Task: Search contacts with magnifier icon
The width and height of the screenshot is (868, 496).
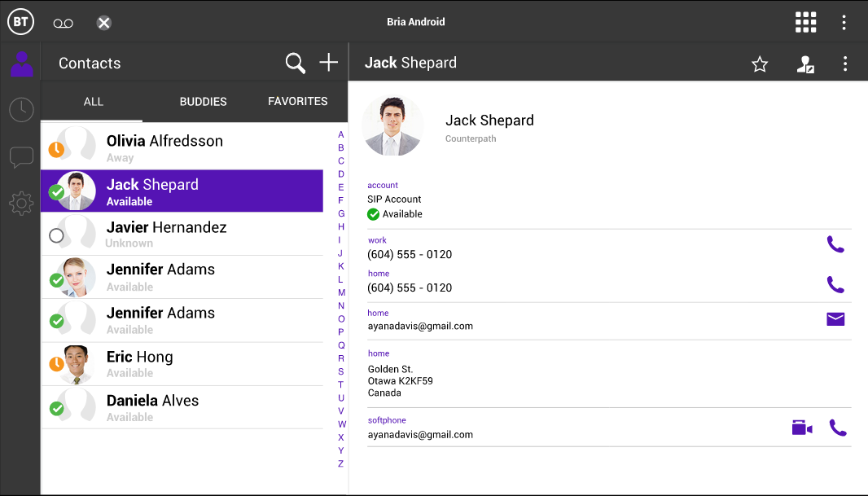Action: click(295, 63)
